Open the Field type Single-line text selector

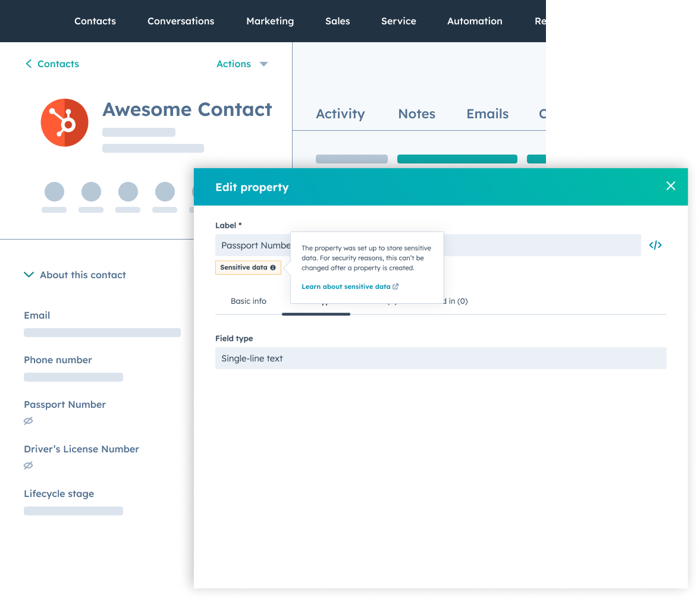click(x=440, y=358)
